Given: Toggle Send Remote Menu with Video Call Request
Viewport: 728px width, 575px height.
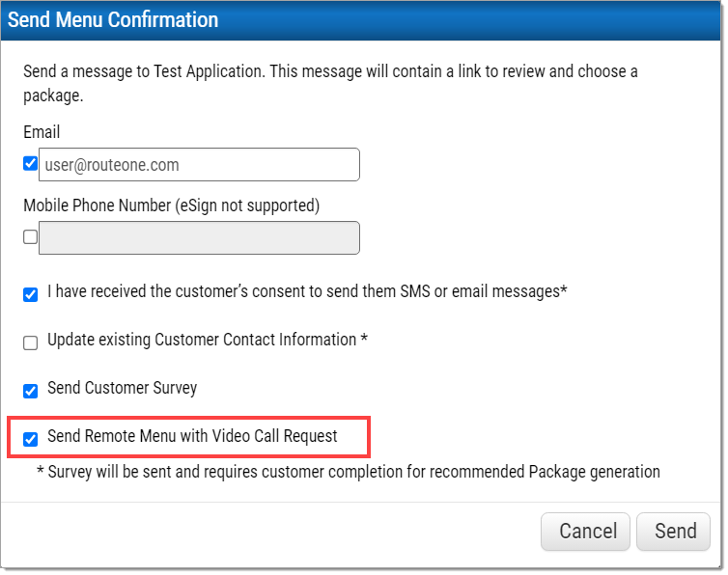Looking at the screenshot, I should (31, 439).
